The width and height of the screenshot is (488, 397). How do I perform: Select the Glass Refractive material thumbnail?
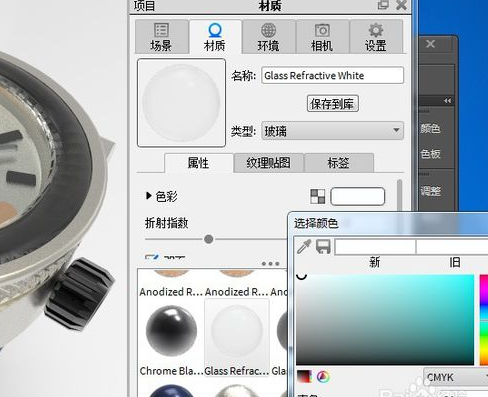click(x=237, y=330)
